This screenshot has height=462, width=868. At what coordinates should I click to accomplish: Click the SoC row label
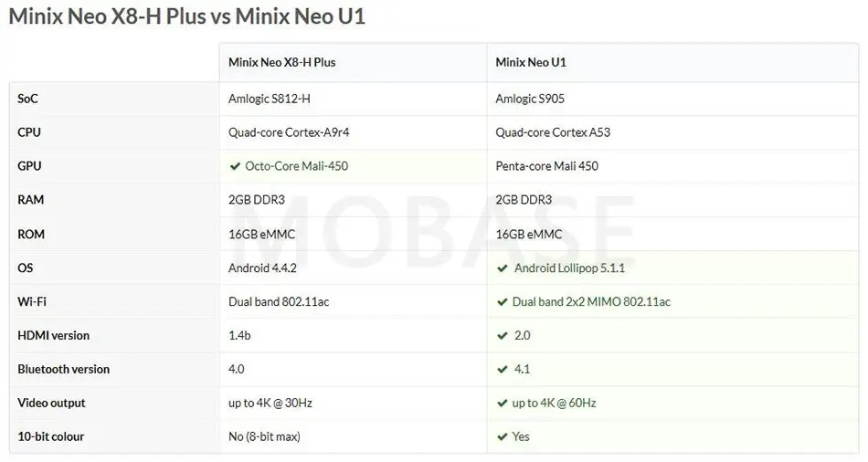coord(27,99)
